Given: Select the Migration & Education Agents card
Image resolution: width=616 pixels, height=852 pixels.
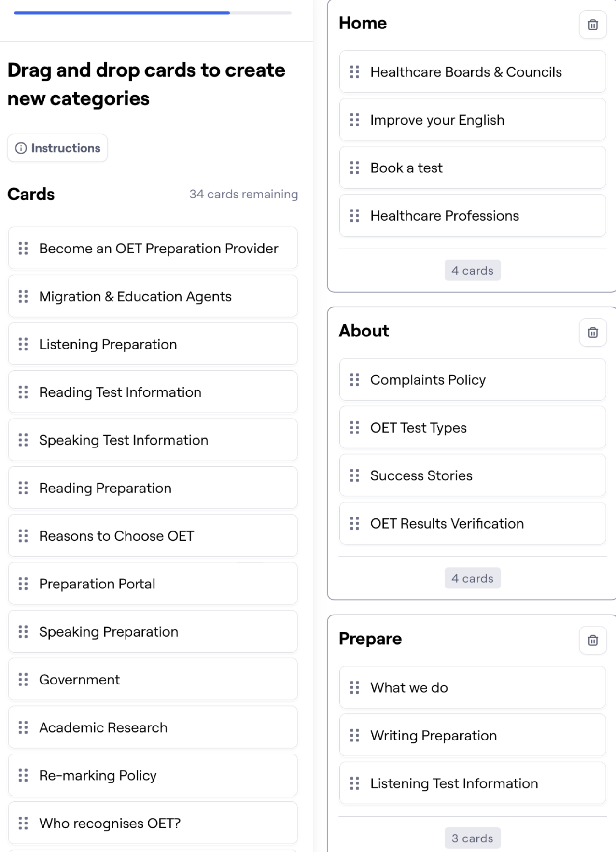Looking at the screenshot, I should pos(153,296).
